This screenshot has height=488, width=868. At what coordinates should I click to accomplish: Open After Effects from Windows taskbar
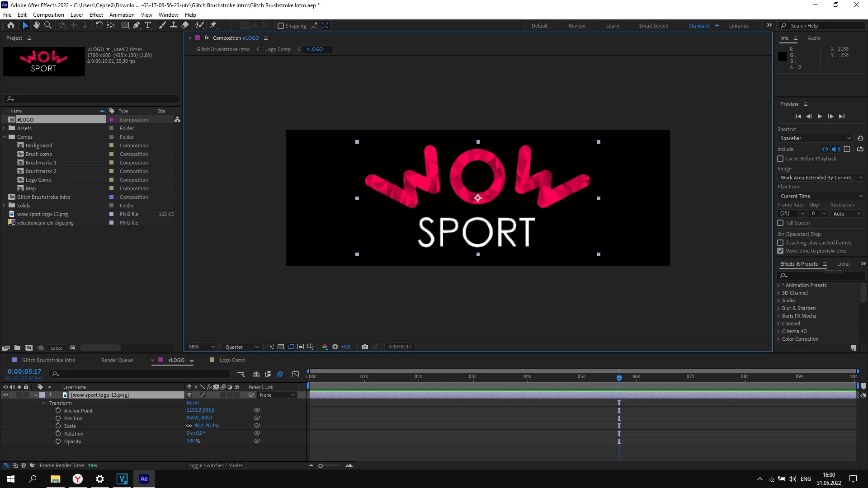point(144,479)
